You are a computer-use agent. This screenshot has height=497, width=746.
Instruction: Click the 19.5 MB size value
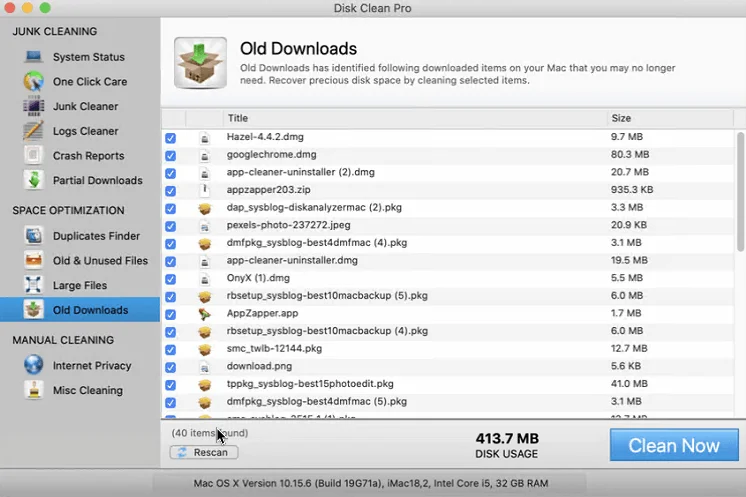click(629, 261)
